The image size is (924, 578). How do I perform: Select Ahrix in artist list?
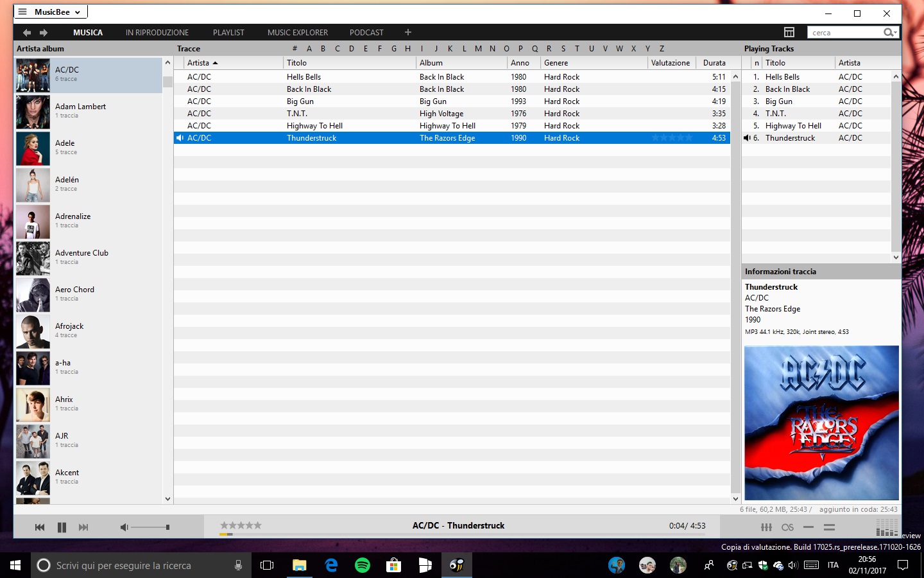[x=89, y=405]
